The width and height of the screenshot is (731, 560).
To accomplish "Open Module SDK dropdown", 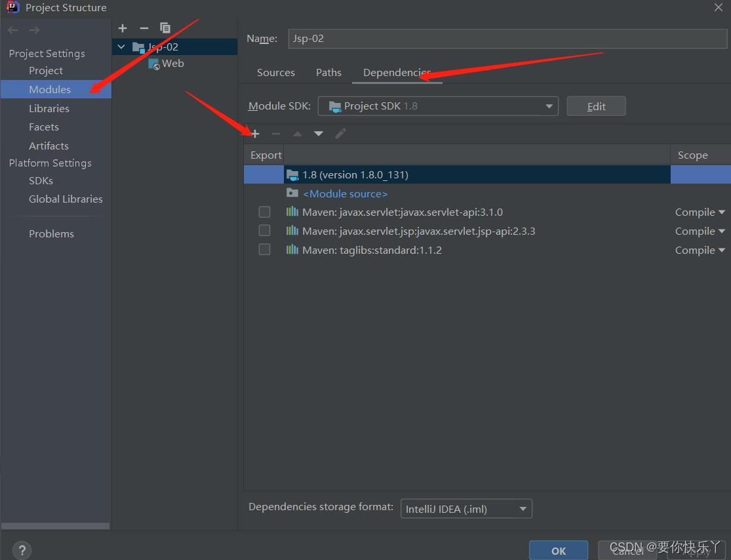I will click(438, 106).
